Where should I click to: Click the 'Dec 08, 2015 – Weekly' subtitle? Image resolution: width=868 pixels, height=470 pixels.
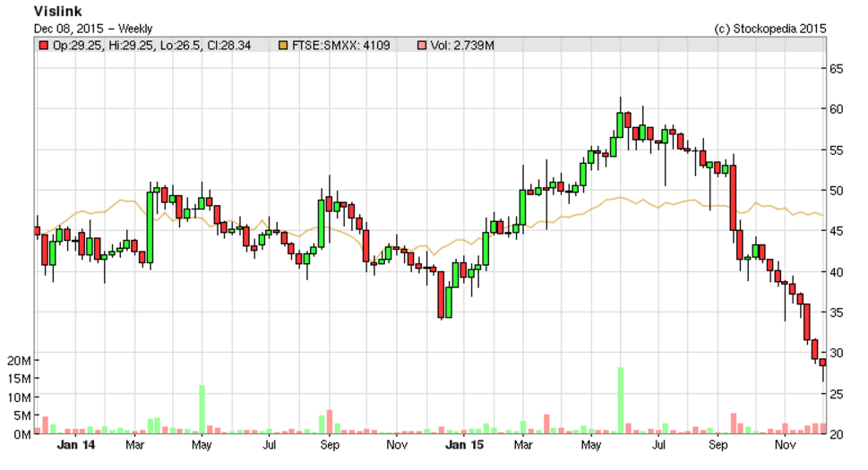(x=93, y=29)
